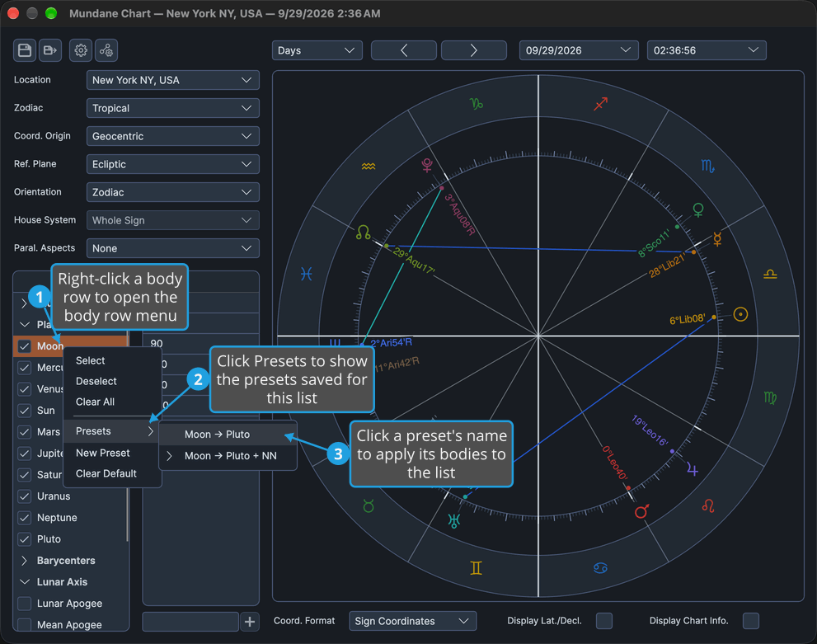
Task: Open the time 02:36:56 dropdown
Action: (706, 50)
